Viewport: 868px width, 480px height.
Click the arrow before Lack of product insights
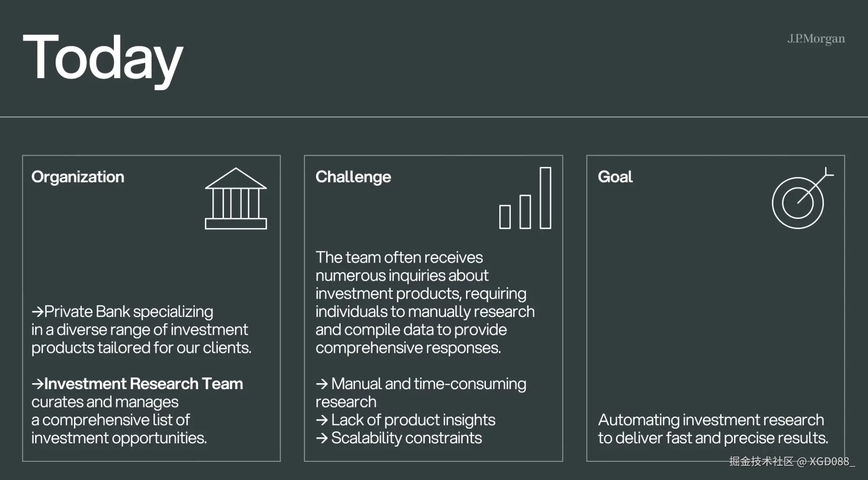(x=322, y=420)
